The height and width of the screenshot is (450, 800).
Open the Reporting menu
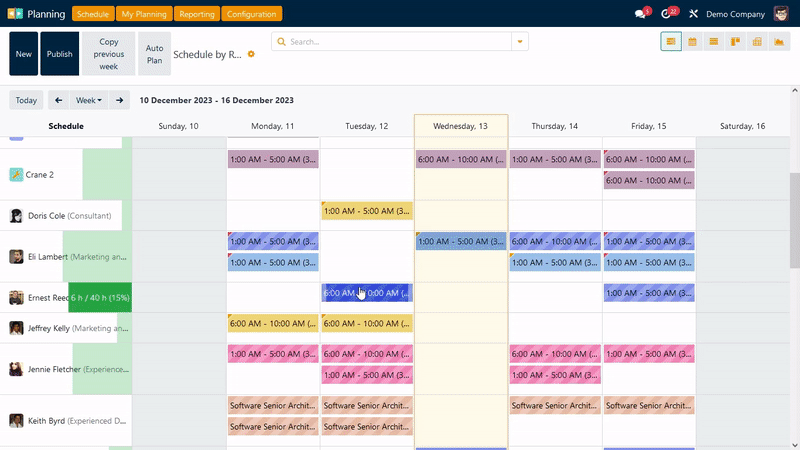coord(196,14)
